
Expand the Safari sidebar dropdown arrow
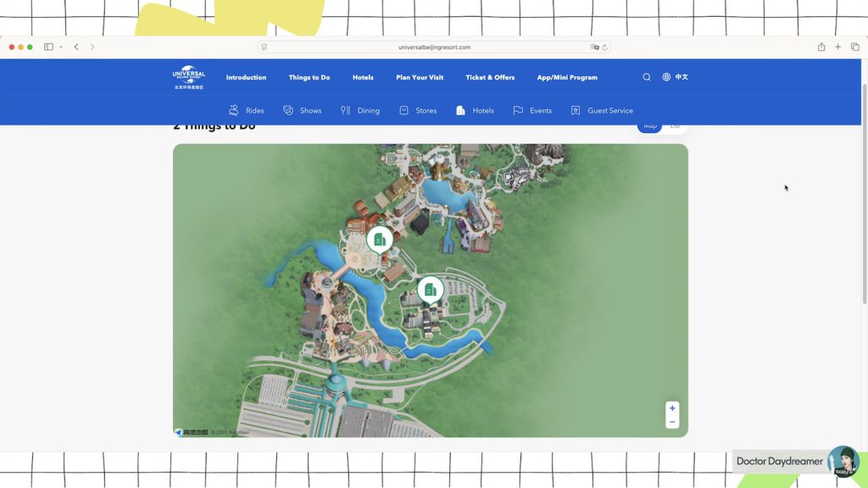tap(61, 47)
